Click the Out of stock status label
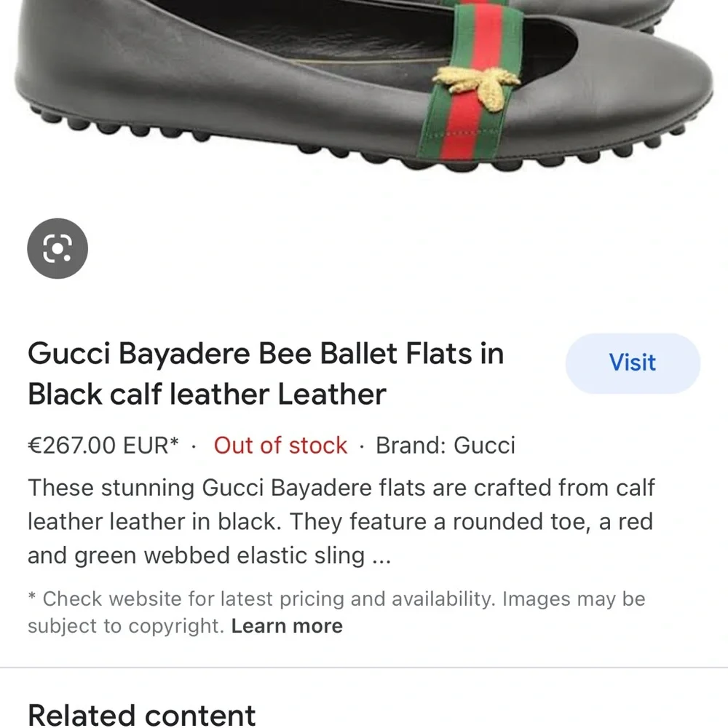The height and width of the screenshot is (728, 728). 280,445
